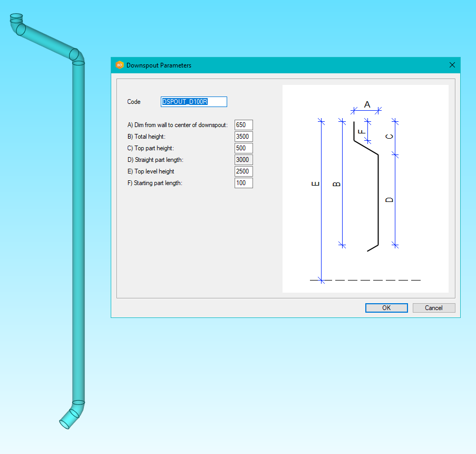Click the Code input field
Screen dimensions: 476x454
[x=194, y=102]
